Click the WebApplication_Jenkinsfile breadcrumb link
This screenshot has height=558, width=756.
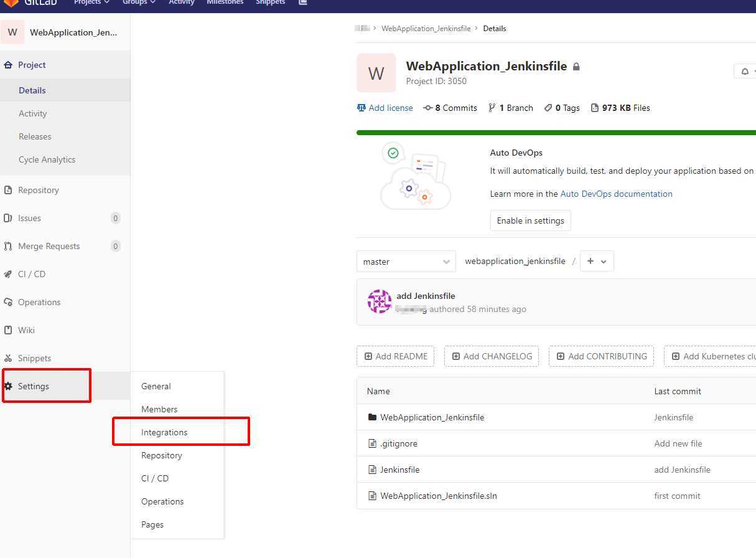tap(426, 29)
